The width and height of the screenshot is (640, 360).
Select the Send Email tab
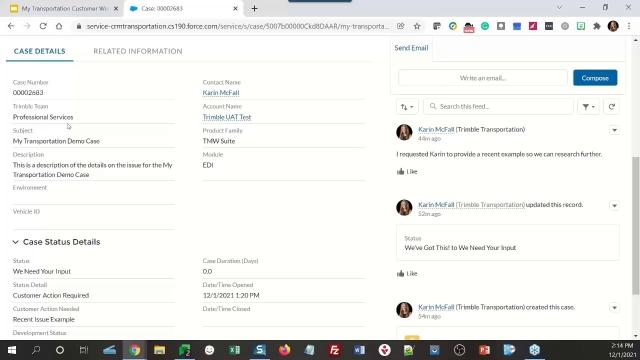(411, 48)
